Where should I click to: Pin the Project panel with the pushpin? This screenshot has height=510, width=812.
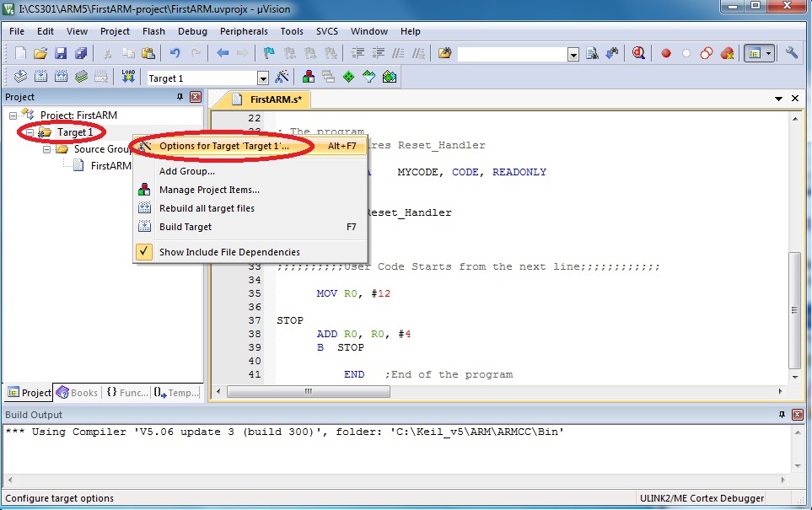[x=180, y=97]
